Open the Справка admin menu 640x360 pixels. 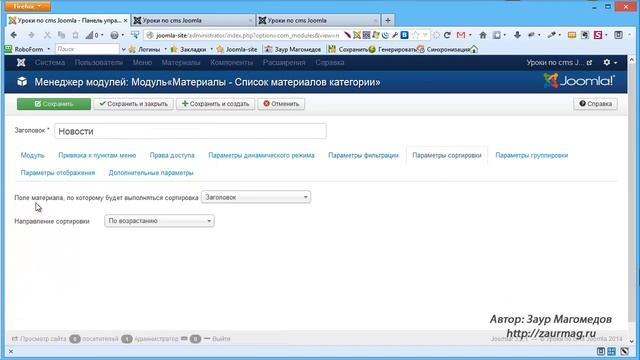(x=330, y=62)
